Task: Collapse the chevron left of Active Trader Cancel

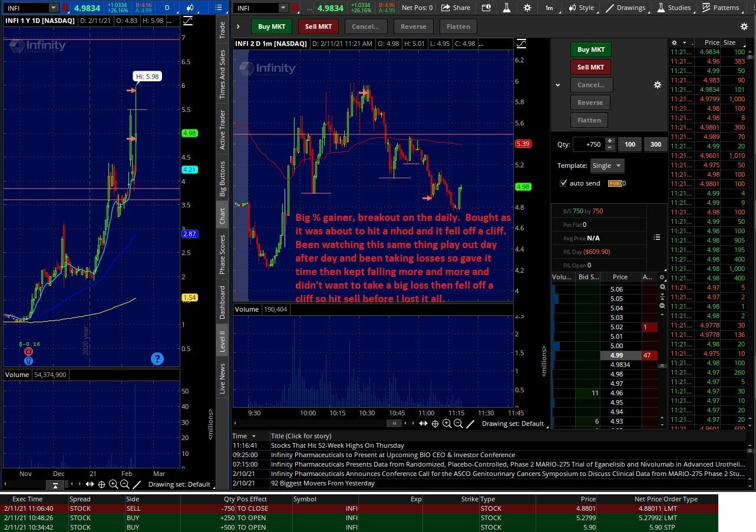Action: click(557, 85)
